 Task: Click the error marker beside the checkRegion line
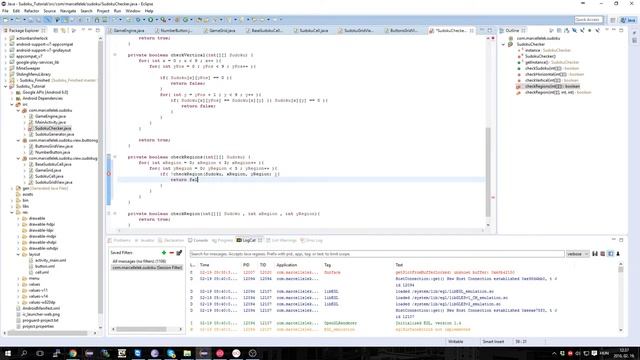tap(109, 174)
